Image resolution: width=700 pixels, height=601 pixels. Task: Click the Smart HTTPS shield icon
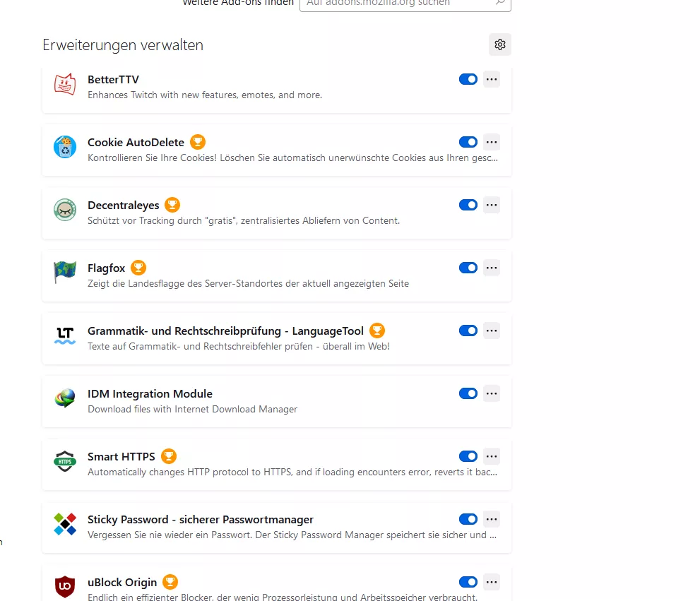pos(65,461)
